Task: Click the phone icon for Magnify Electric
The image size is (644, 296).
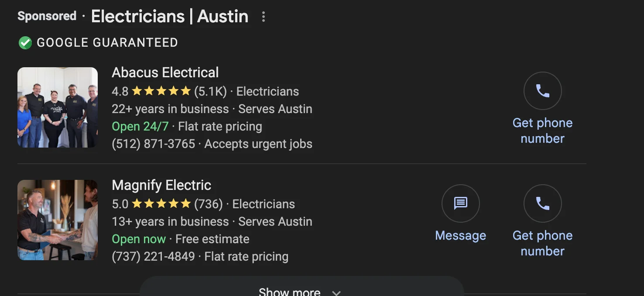Action: point(542,203)
